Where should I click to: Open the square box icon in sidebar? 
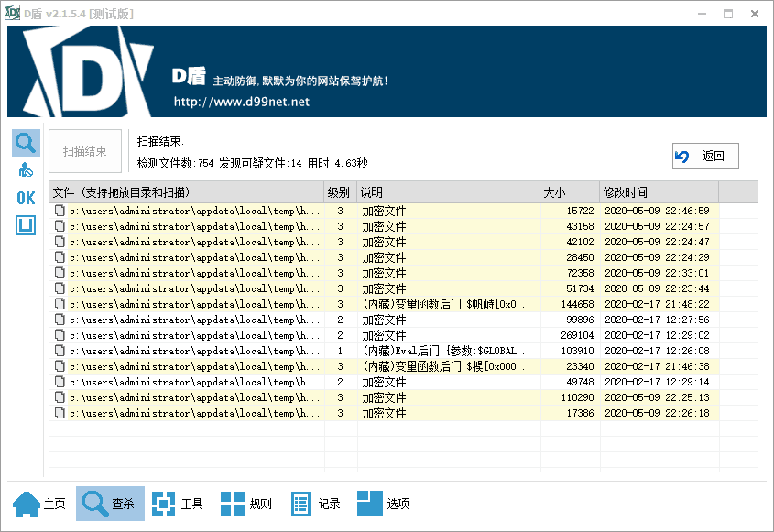point(26,225)
